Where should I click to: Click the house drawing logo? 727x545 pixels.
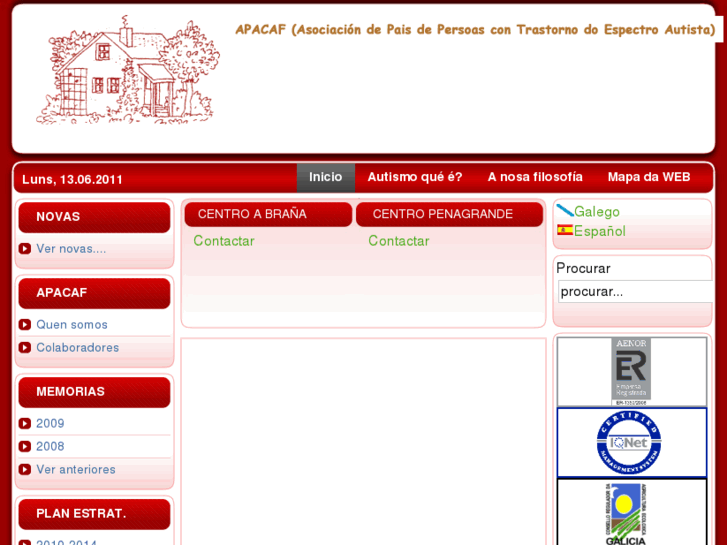point(128,70)
